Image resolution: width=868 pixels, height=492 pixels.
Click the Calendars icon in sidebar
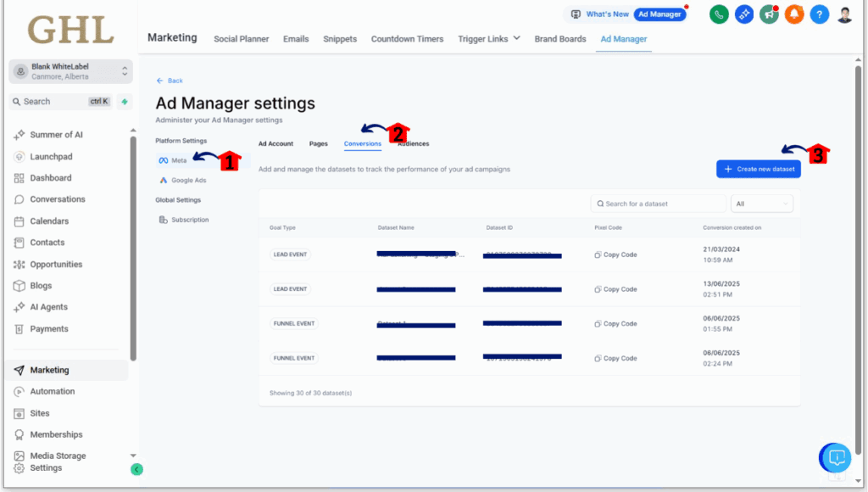[x=19, y=221]
